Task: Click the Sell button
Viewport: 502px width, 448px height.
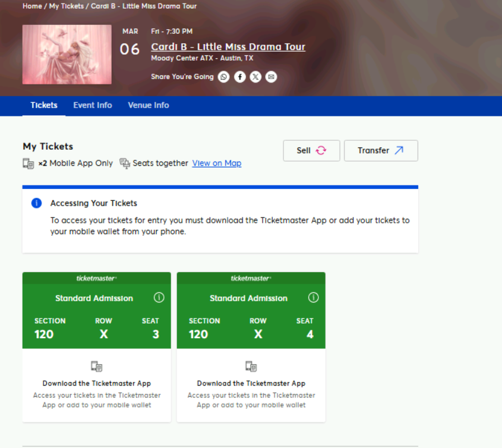Action: 311,150
